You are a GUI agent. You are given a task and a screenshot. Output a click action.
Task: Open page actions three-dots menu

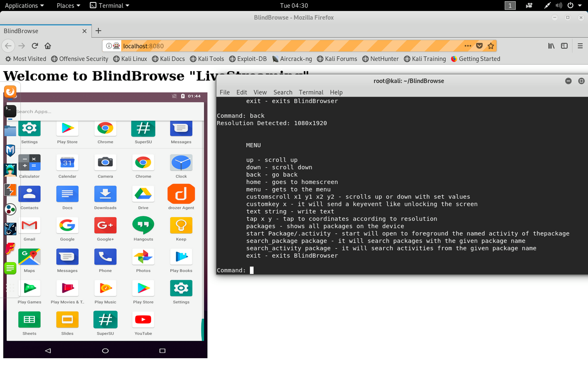tap(468, 46)
